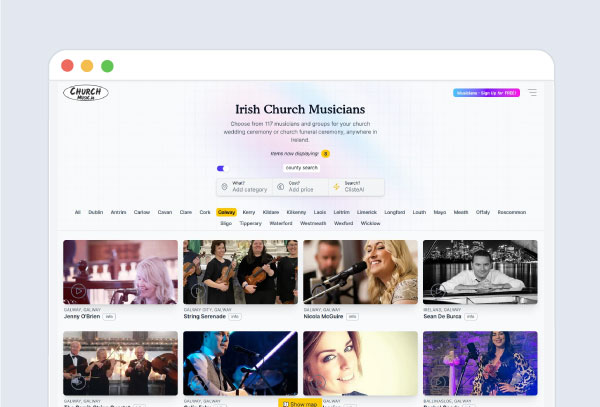Show musicians in Limerick

pos(367,212)
